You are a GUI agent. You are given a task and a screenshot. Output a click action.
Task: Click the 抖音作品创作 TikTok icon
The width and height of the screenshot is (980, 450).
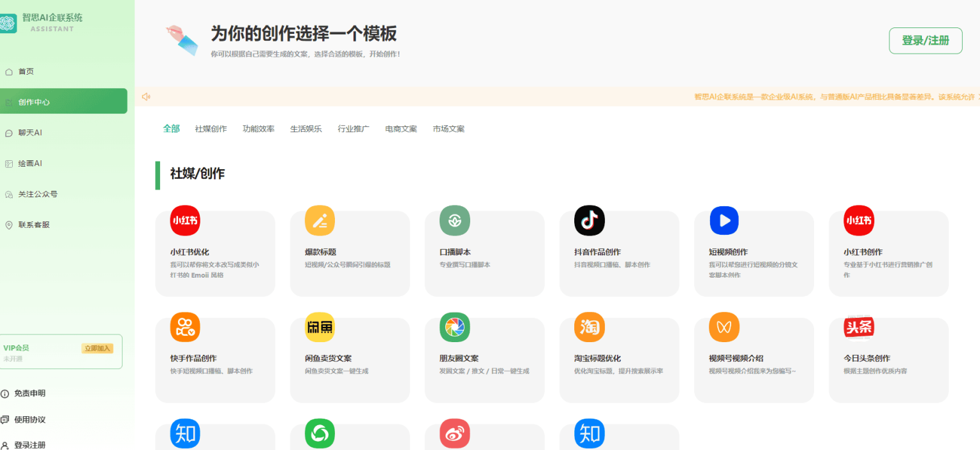click(589, 221)
